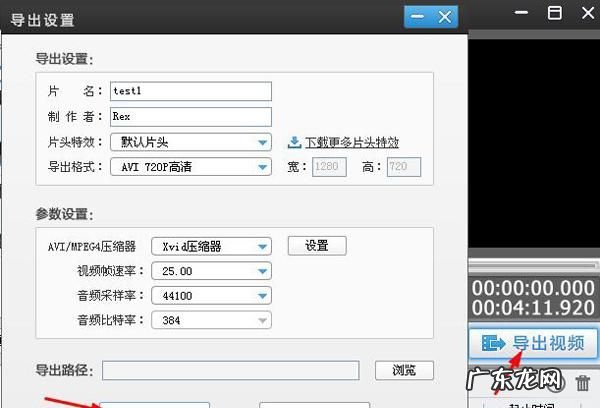
Task: Open the 下载更多片头特效 download link
Action: point(350,142)
